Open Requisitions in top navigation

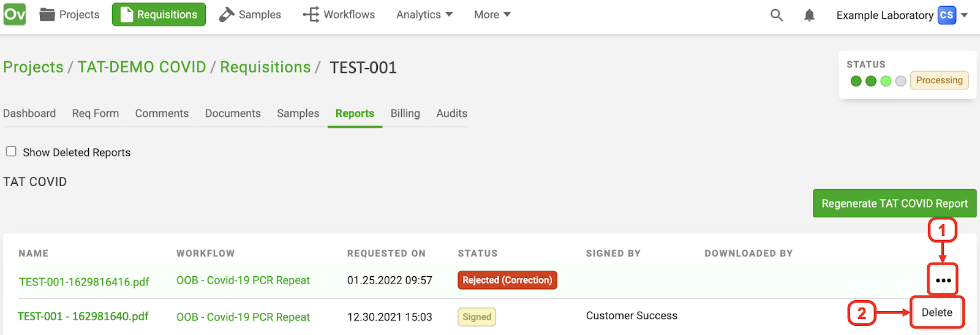click(x=159, y=15)
